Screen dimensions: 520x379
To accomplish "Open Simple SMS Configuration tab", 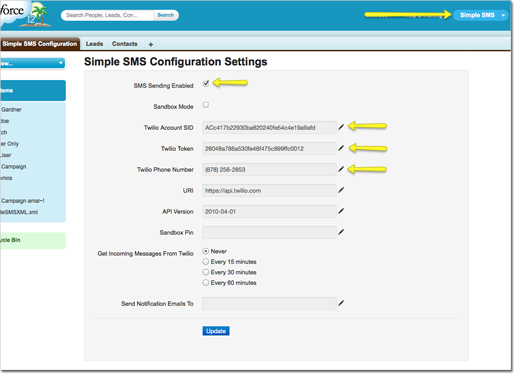I will point(40,44).
